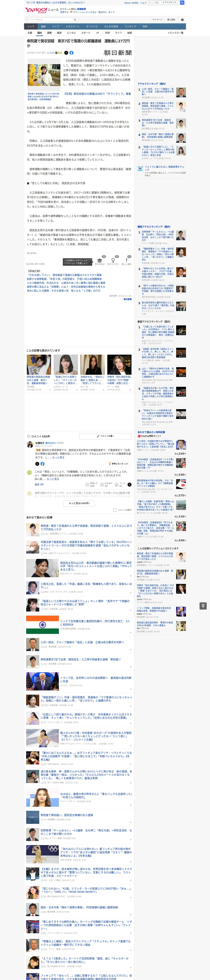The image size is (210, 980).
Task: Share 安積明子's comment on X
Action: tap(37, 464)
